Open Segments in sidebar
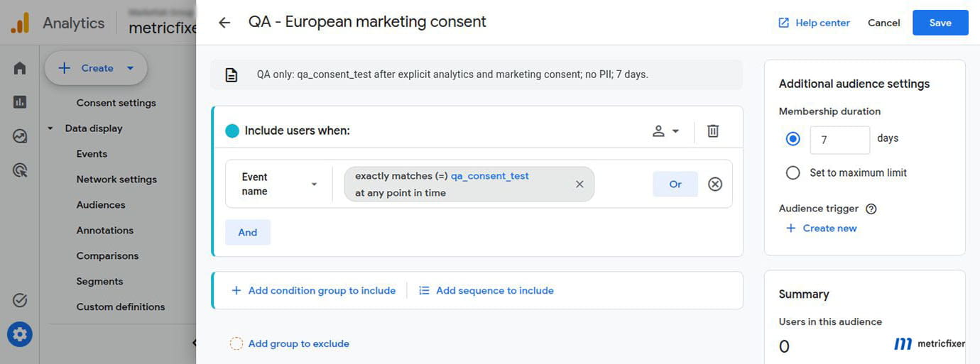 click(x=99, y=282)
